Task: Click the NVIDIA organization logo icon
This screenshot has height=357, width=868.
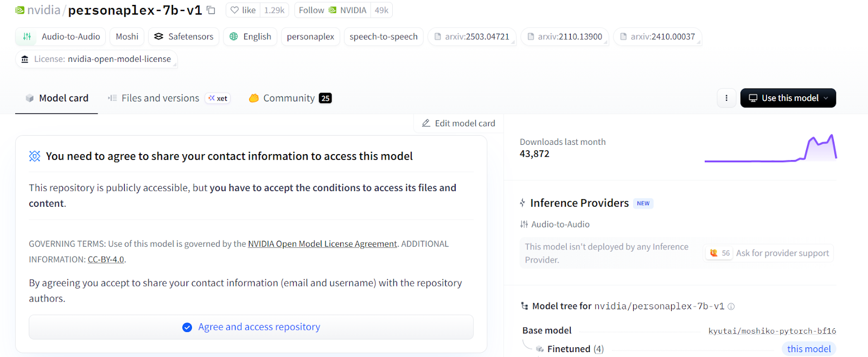Action: [19, 9]
